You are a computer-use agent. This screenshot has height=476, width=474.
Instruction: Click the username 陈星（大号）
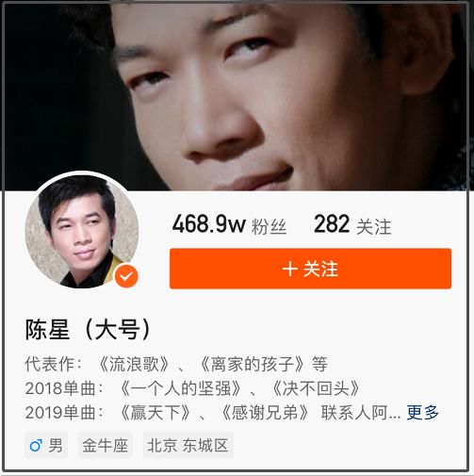coord(89,330)
